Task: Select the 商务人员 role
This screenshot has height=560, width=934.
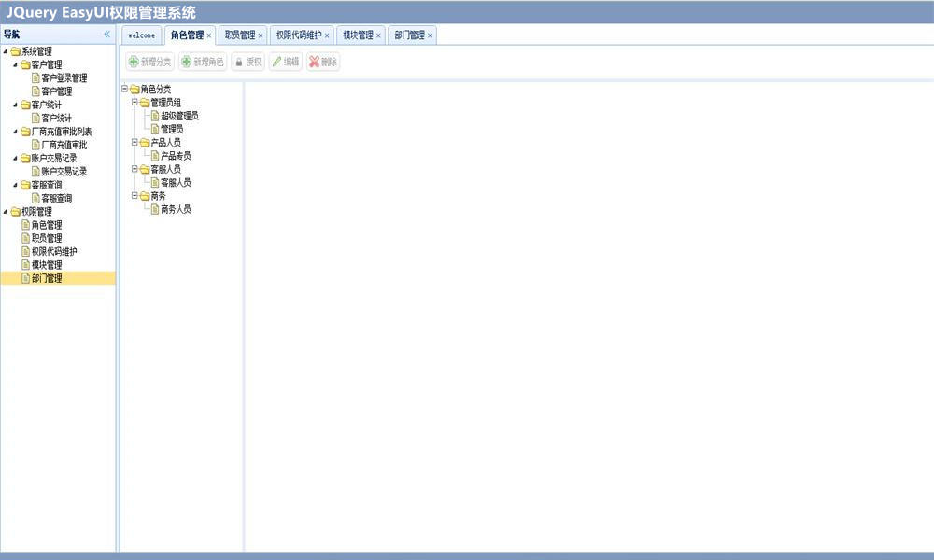Action: pyautogui.click(x=176, y=209)
